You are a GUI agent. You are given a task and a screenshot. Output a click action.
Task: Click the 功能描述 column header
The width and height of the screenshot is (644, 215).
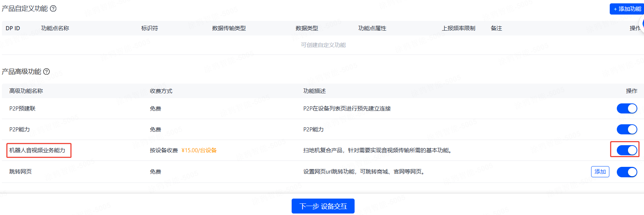coord(315,91)
